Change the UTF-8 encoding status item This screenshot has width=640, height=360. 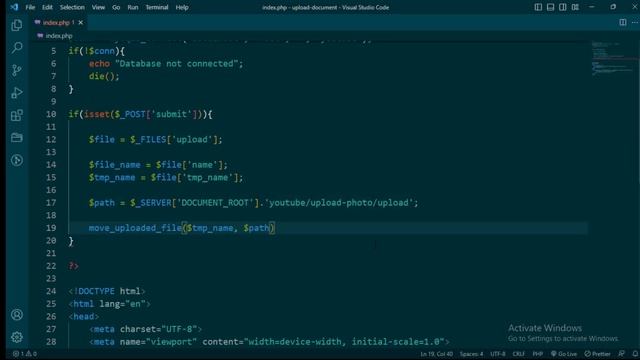(498, 354)
